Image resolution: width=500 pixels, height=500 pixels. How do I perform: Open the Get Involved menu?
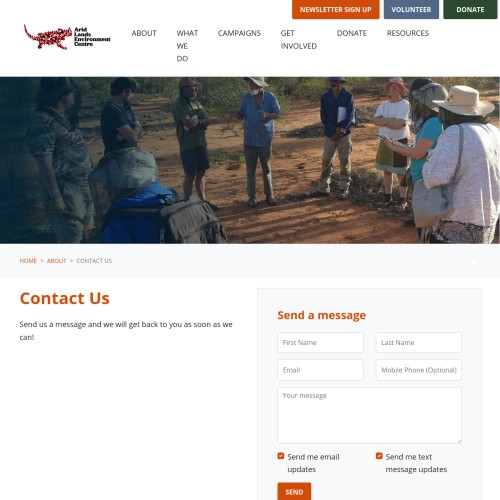click(299, 40)
